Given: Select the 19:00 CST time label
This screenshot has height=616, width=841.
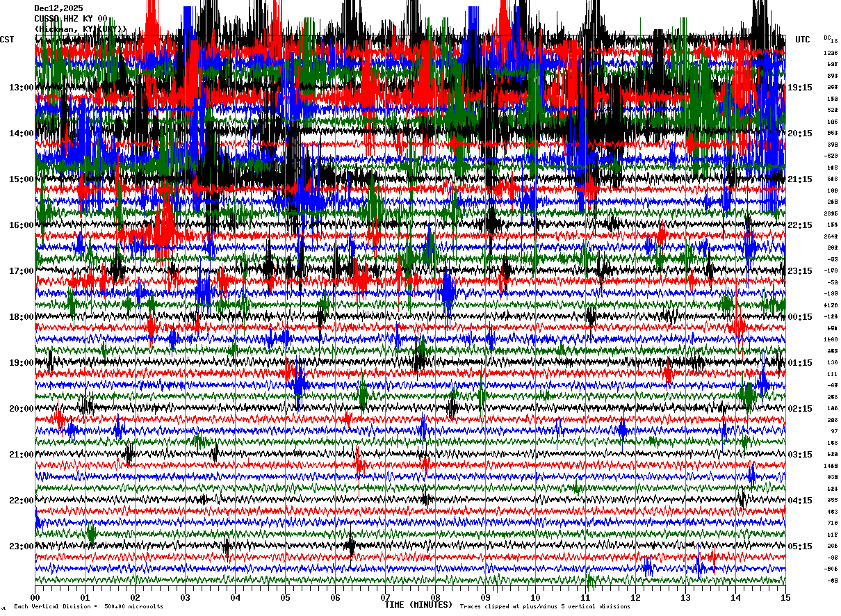Looking at the screenshot, I should [22, 363].
